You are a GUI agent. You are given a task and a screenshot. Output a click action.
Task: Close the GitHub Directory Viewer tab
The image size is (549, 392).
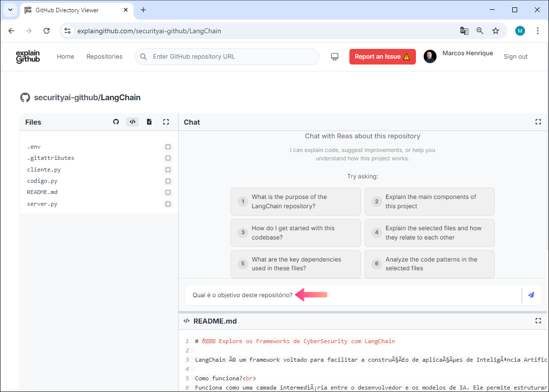(126, 10)
